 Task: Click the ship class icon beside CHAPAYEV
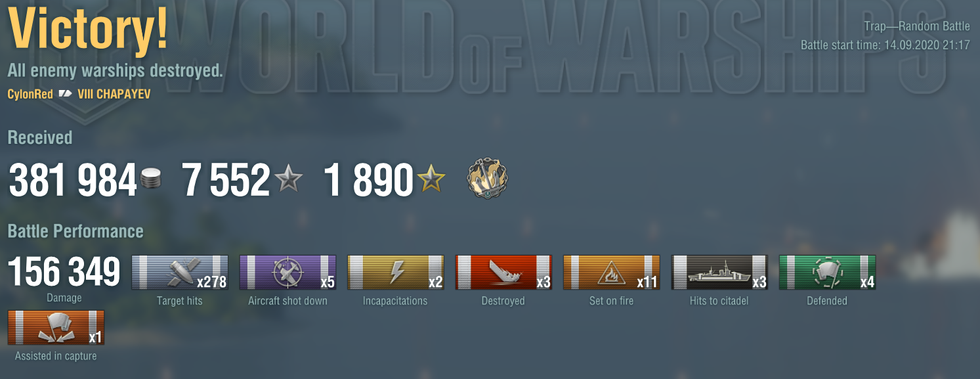[x=65, y=94]
